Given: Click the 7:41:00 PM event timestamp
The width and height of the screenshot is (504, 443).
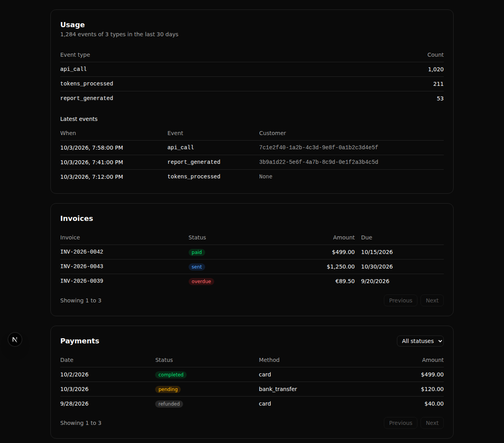Looking at the screenshot, I should (x=92, y=162).
